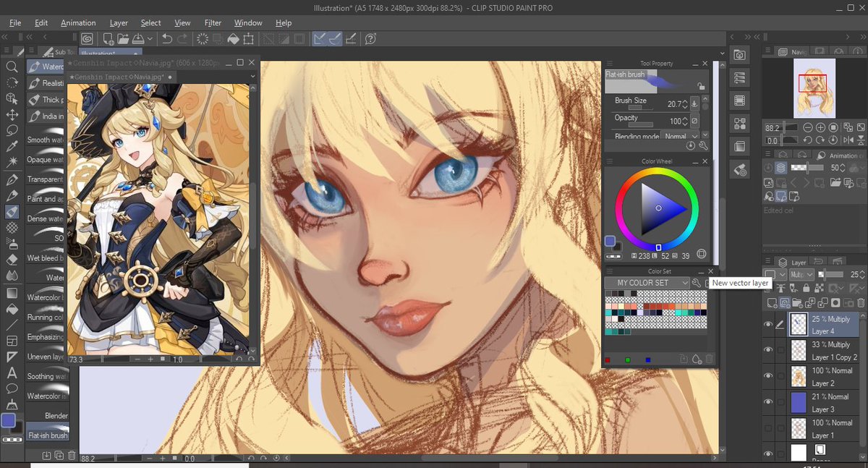The height and width of the screenshot is (468, 868).
Task: Open the MY COLOR SET dropdown
Action: click(647, 283)
